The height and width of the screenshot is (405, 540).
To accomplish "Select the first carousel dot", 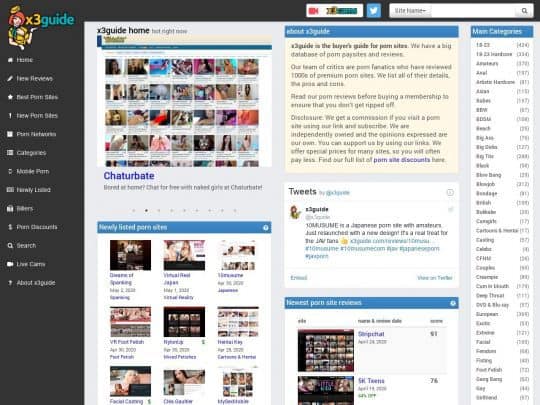I will click(134, 210).
